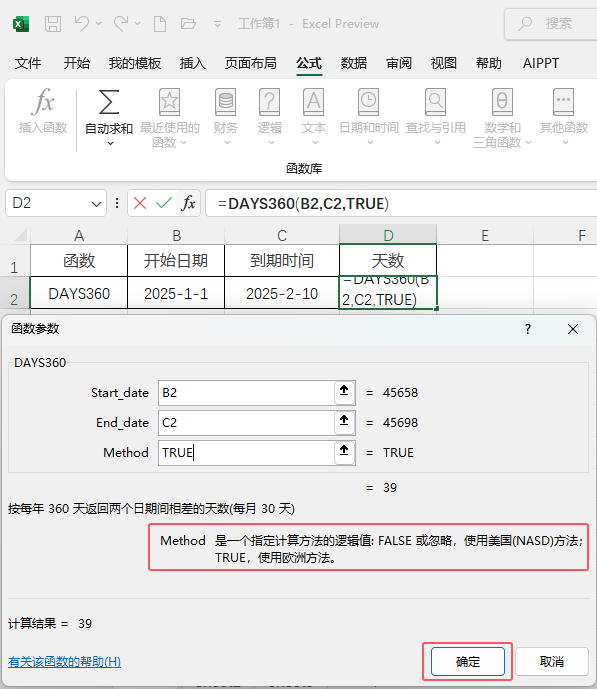
Task: Save workbook with the floppy disk icon
Action: click(x=53, y=24)
